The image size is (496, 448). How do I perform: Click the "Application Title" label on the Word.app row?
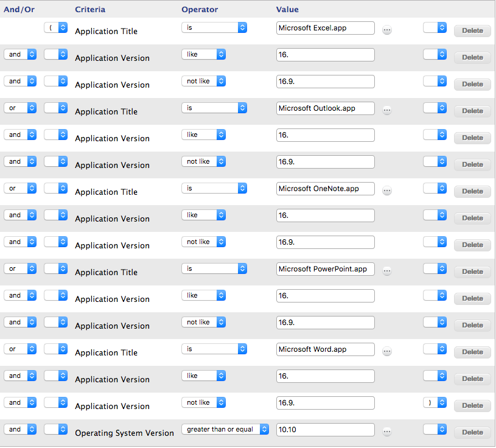pyautogui.click(x=107, y=352)
